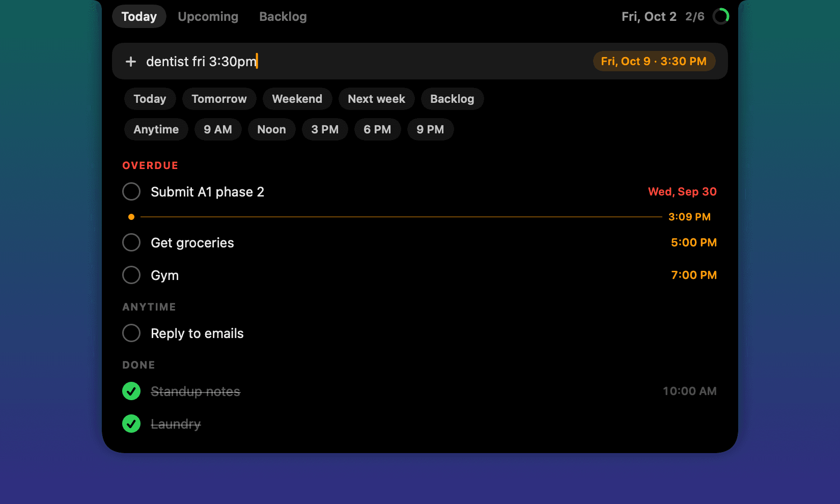The image size is (840, 504).
Task: Select the Next week chip
Action: (x=376, y=99)
